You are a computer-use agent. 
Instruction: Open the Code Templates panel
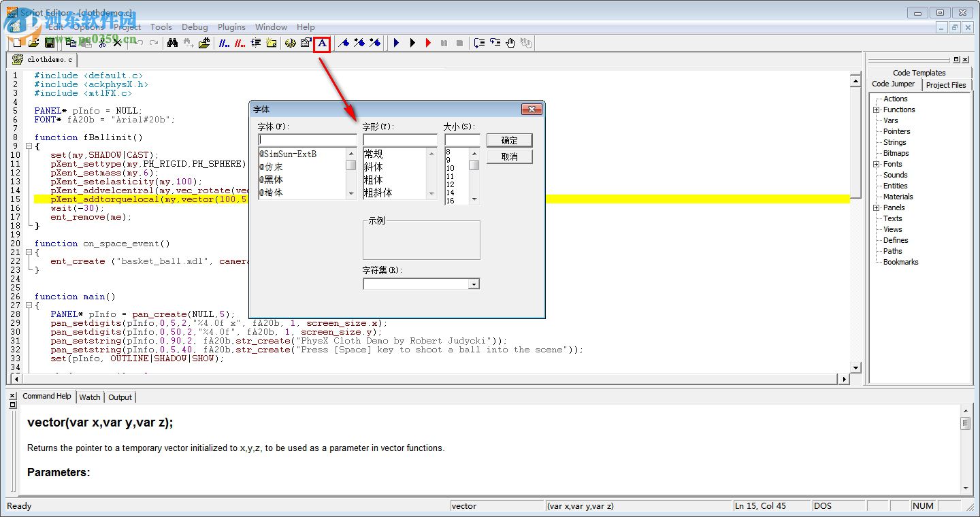pyautogui.click(x=919, y=72)
